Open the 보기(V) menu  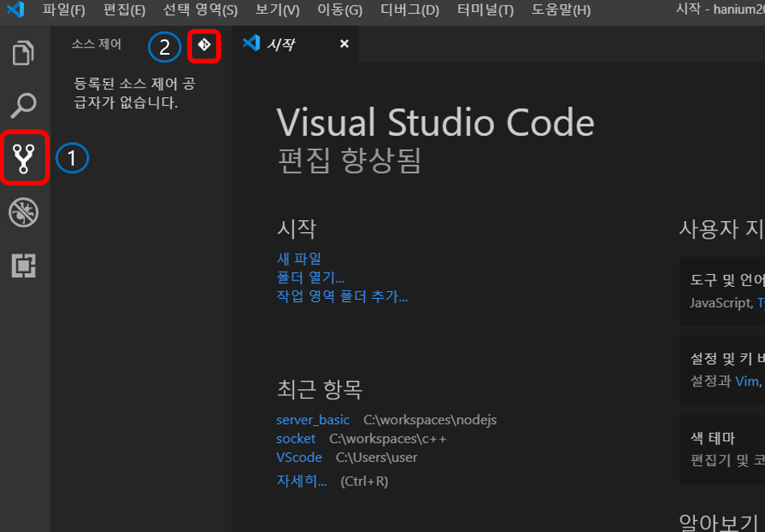(277, 10)
